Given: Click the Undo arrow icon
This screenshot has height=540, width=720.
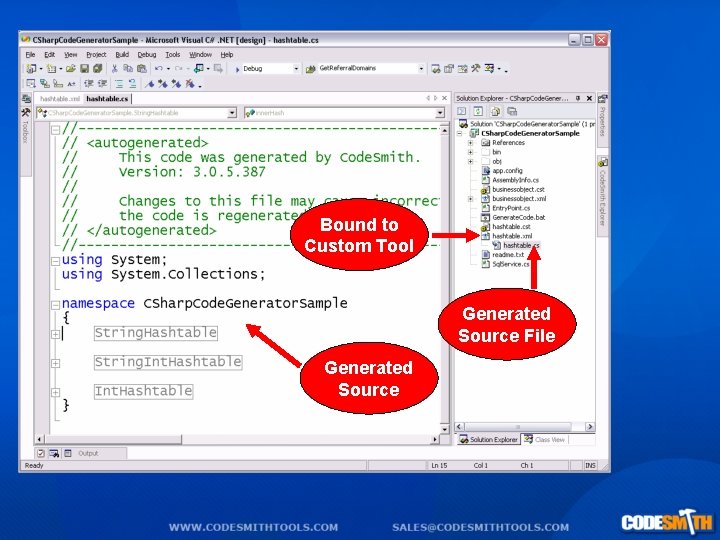Looking at the screenshot, I should (x=158, y=69).
